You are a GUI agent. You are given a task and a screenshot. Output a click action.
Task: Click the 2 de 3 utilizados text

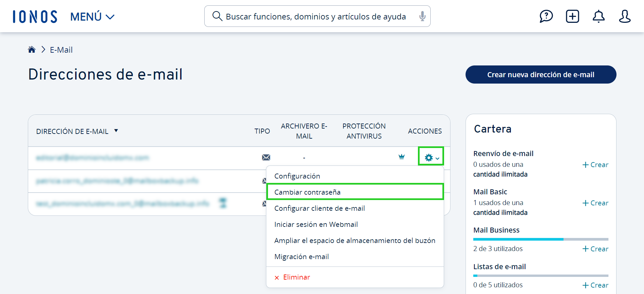click(498, 249)
